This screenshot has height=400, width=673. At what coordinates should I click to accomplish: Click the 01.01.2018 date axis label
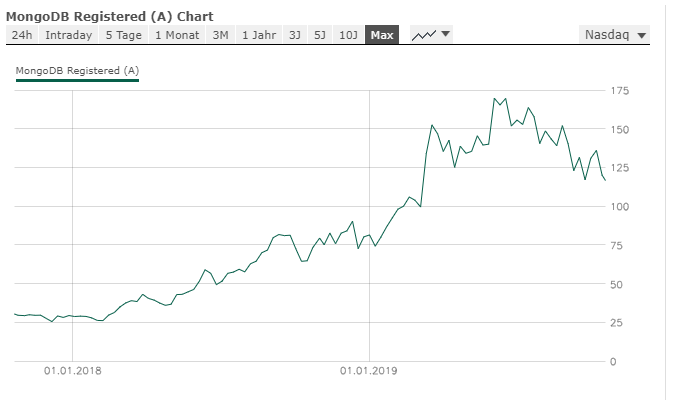tap(72, 371)
